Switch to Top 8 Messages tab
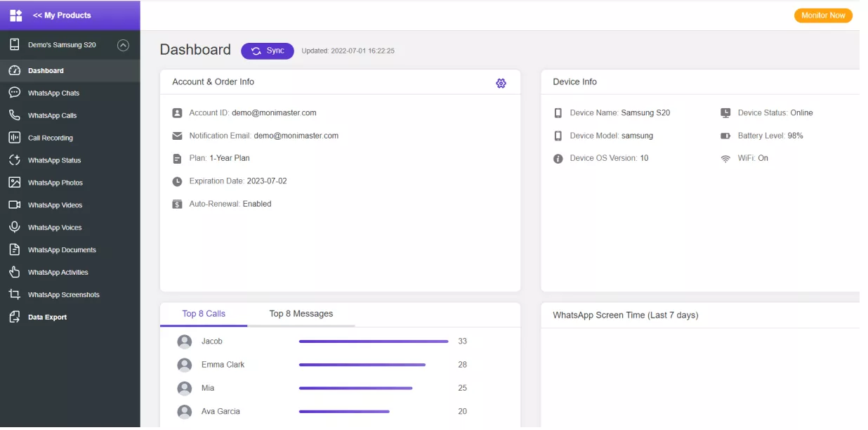The width and height of the screenshot is (868, 430). (x=301, y=314)
